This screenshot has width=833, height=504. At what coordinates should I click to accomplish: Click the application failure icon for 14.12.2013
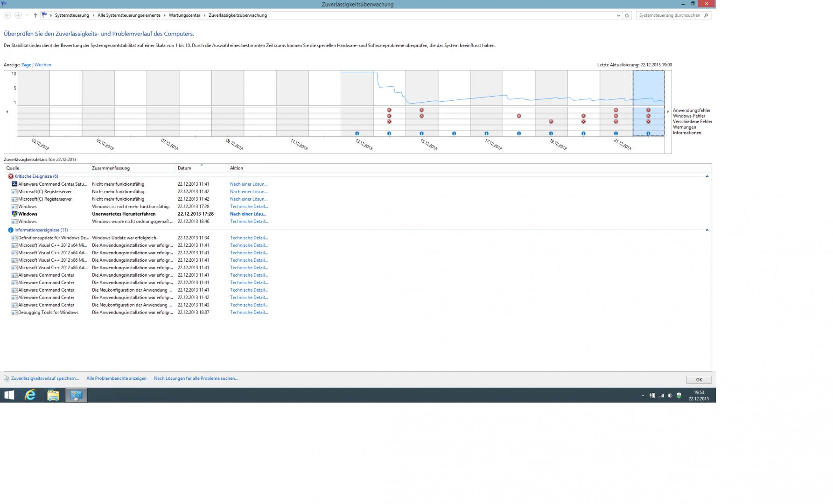389,110
